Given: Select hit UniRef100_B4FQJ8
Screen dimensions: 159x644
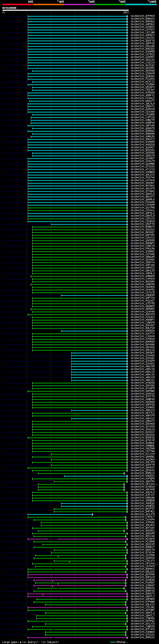Looking at the screenshot, I should [x=143, y=577].
